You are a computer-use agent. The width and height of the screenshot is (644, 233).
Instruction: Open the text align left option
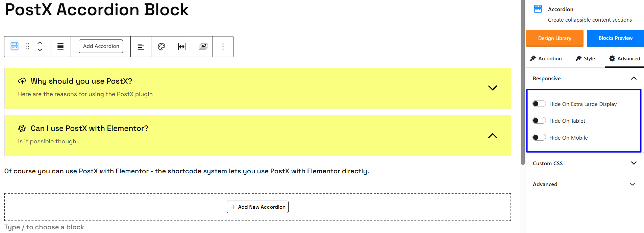click(141, 47)
